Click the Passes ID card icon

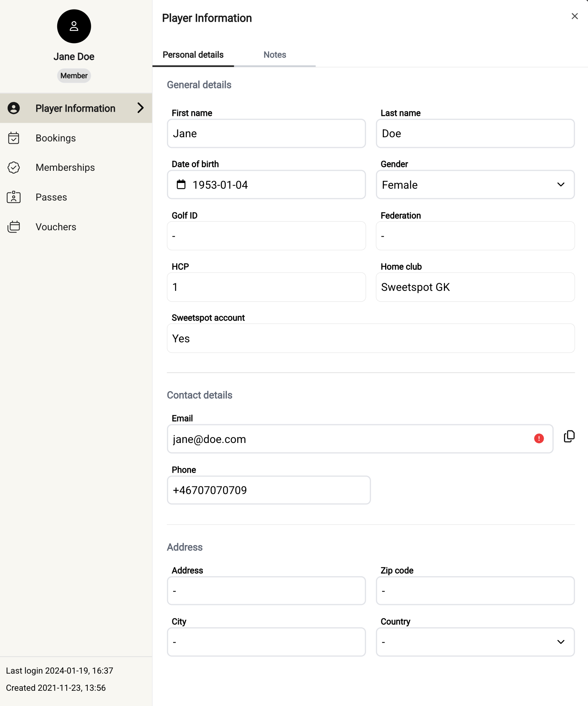14,197
